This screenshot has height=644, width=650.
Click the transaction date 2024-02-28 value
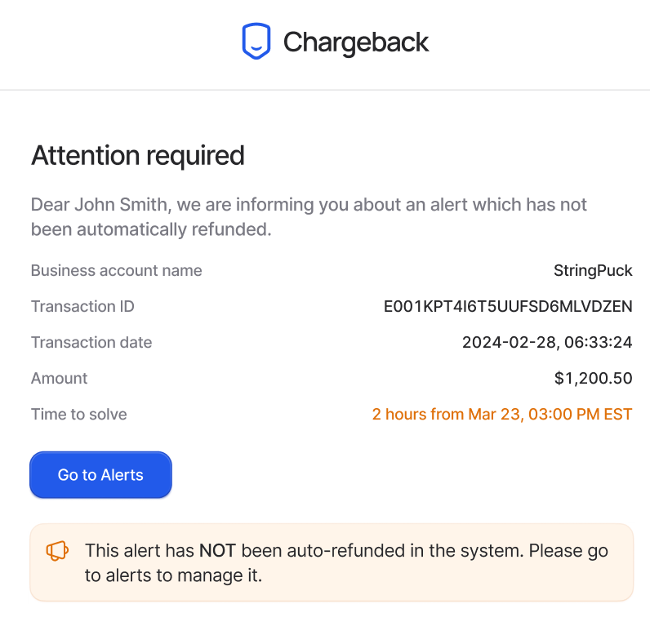[547, 342]
